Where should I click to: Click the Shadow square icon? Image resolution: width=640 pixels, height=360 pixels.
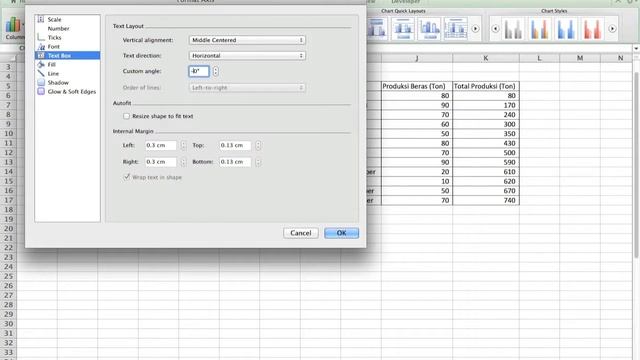tap(41, 82)
